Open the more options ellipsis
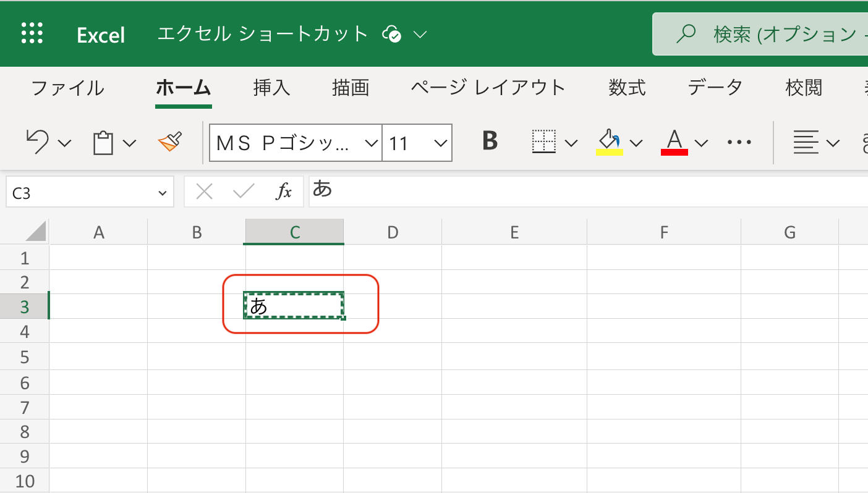The height and width of the screenshot is (493, 868). [739, 143]
